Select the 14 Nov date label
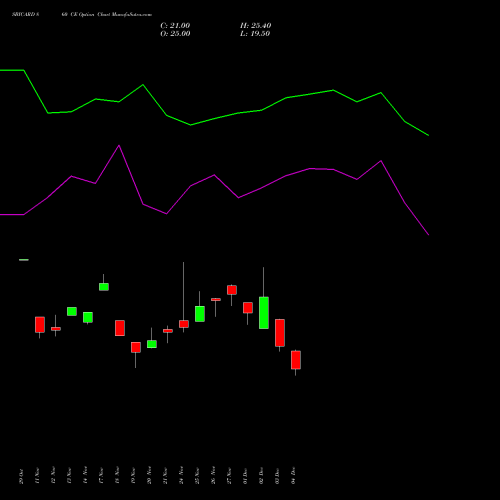The width and height of the screenshot is (500, 500). point(85,475)
